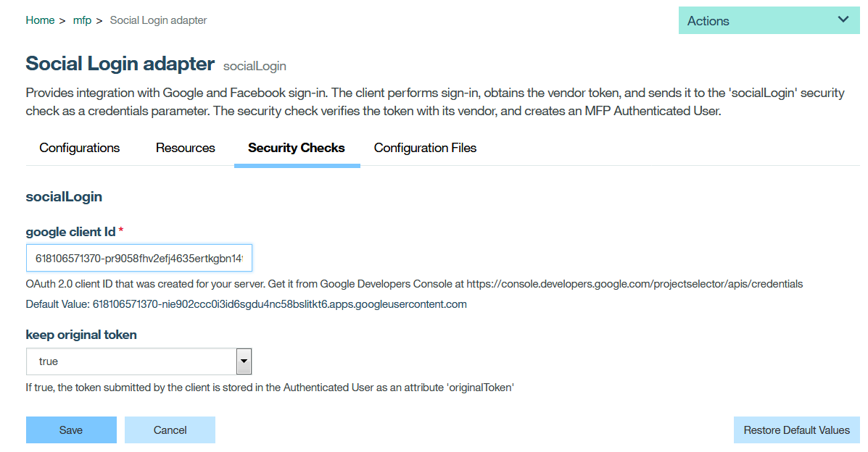Select the Security Checks tab

(x=297, y=148)
